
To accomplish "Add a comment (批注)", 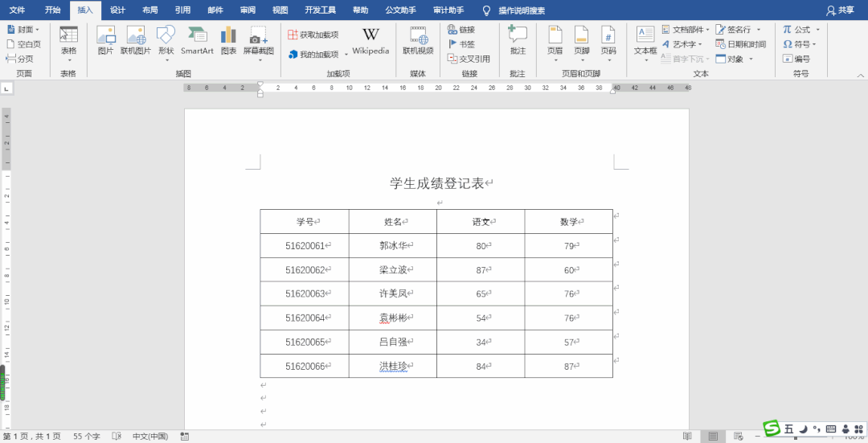I will (518, 41).
